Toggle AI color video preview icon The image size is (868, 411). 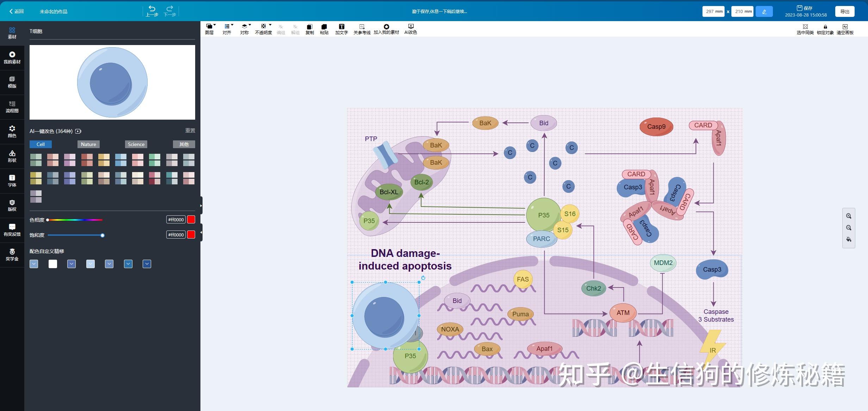(78, 131)
